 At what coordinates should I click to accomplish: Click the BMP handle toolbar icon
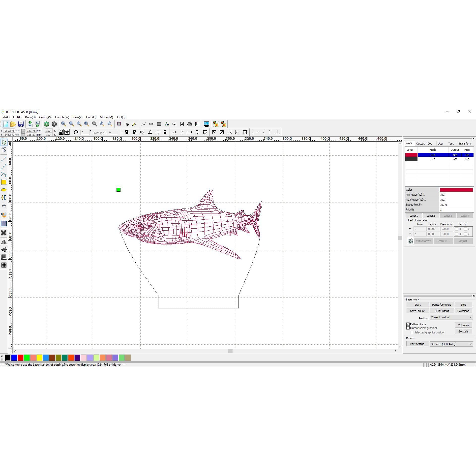click(151, 124)
